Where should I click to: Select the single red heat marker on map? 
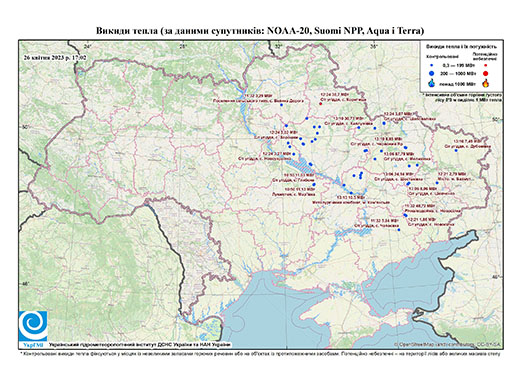tap(321, 104)
